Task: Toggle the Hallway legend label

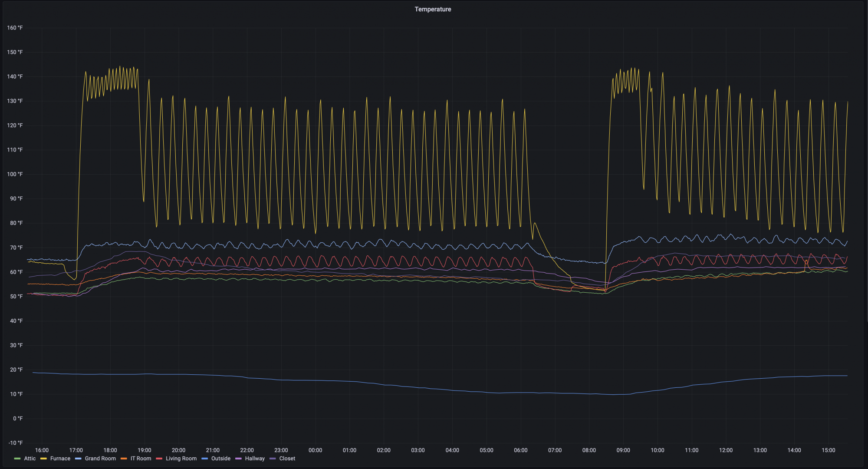Action: (x=255, y=459)
